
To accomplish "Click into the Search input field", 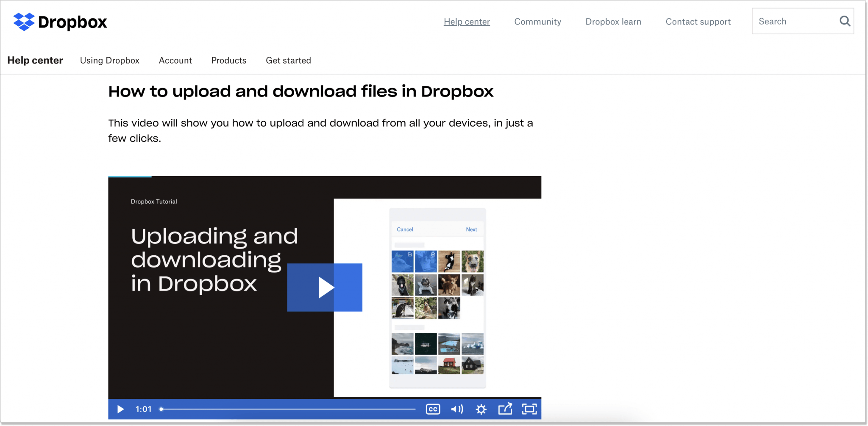I will 793,21.
